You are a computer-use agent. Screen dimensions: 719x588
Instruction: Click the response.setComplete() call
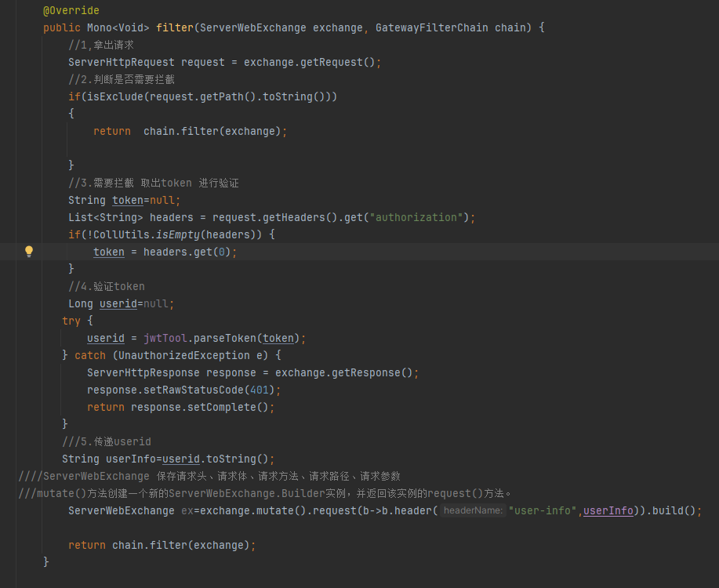tap(200, 408)
